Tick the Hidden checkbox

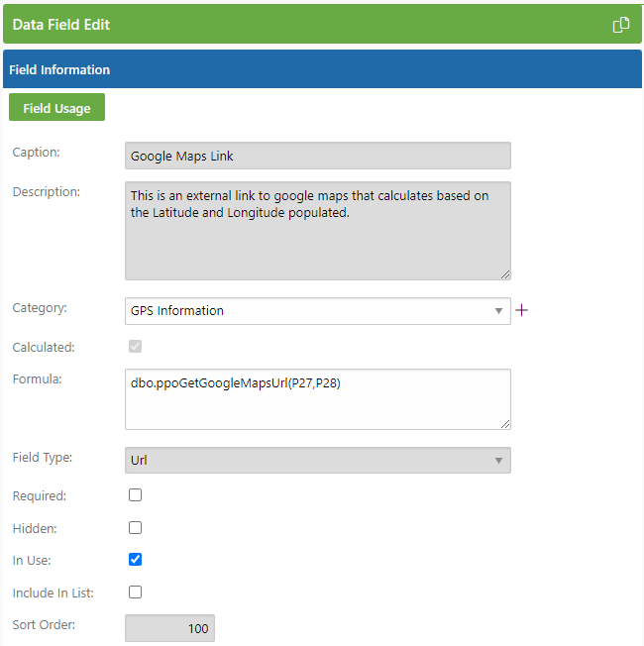click(x=135, y=527)
